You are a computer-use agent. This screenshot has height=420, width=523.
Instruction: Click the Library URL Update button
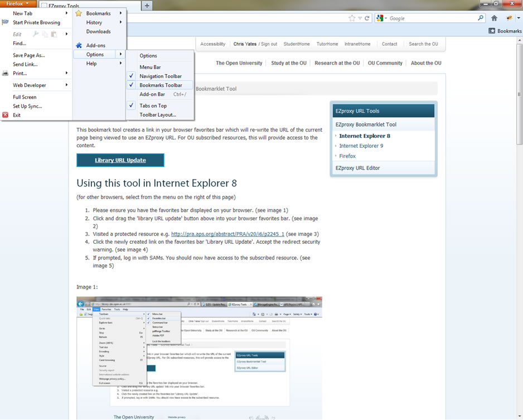pyautogui.click(x=120, y=160)
